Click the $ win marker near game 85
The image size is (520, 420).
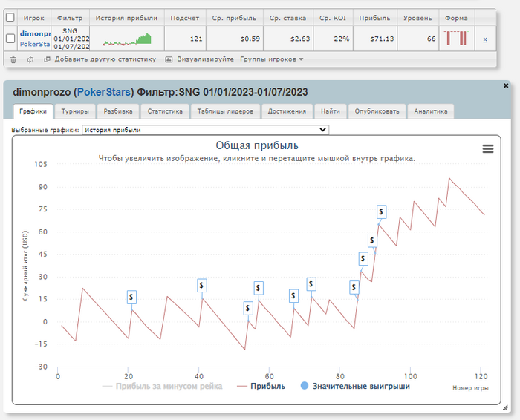pyautogui.click(x=354, y=287)
